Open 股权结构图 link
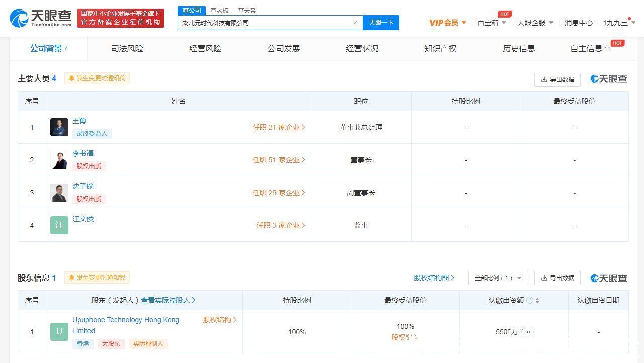Viewport: 644px width, 363px height. tap(434, 278)
